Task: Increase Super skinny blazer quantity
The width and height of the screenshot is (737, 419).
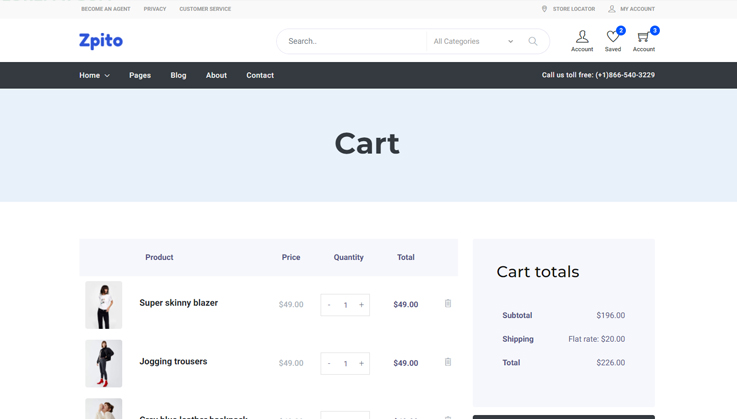Action: 361,305
